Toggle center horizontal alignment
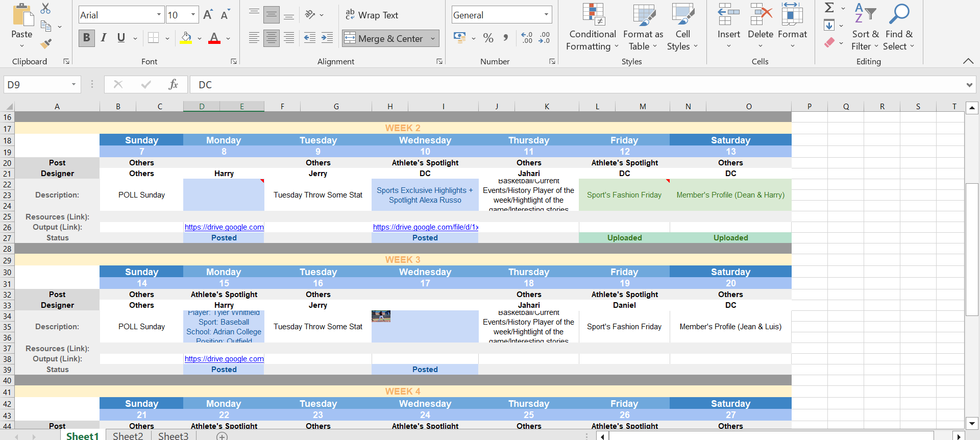 coord(272,38)
